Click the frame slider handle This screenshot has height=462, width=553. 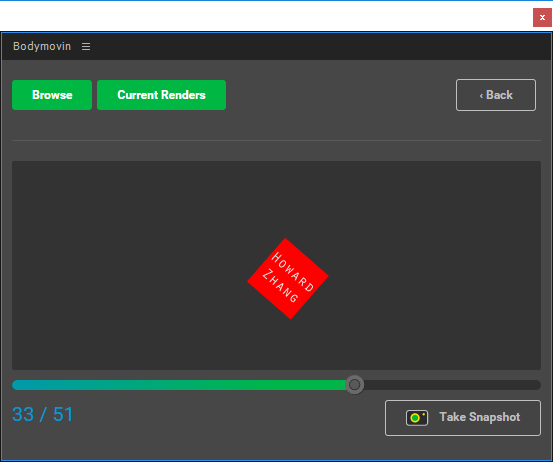point(354,385)
